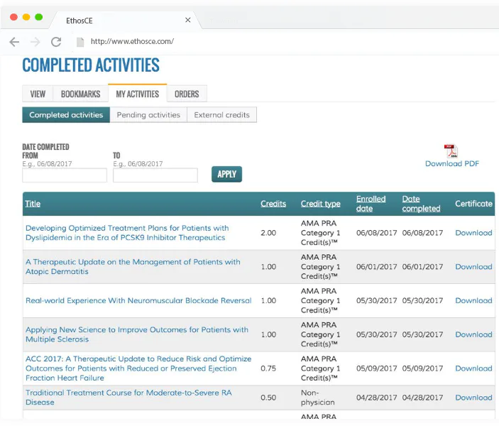Open the Atopic Dermatitis activity link
The image size is (499, 448).
133,266
